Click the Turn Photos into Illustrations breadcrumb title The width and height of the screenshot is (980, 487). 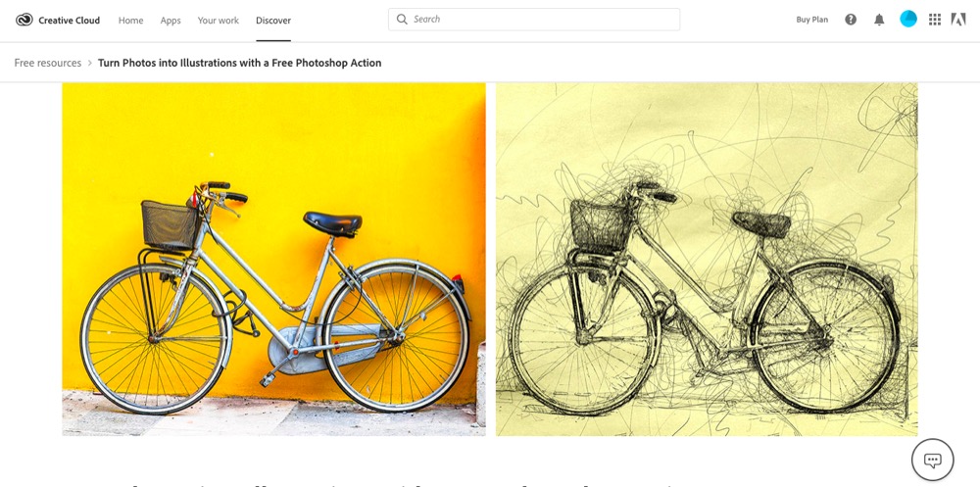pos(239,63)
